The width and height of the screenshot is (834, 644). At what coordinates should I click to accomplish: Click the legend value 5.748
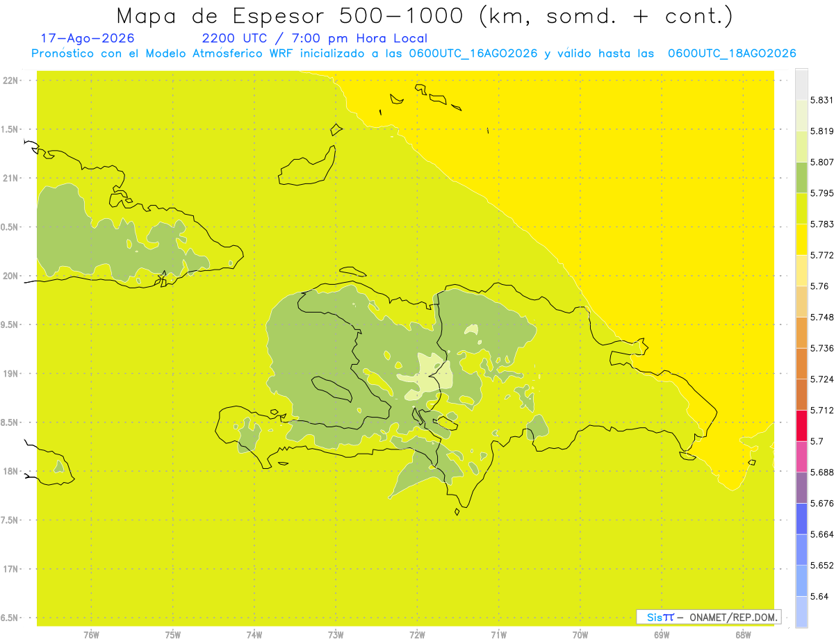coord(821,317)
